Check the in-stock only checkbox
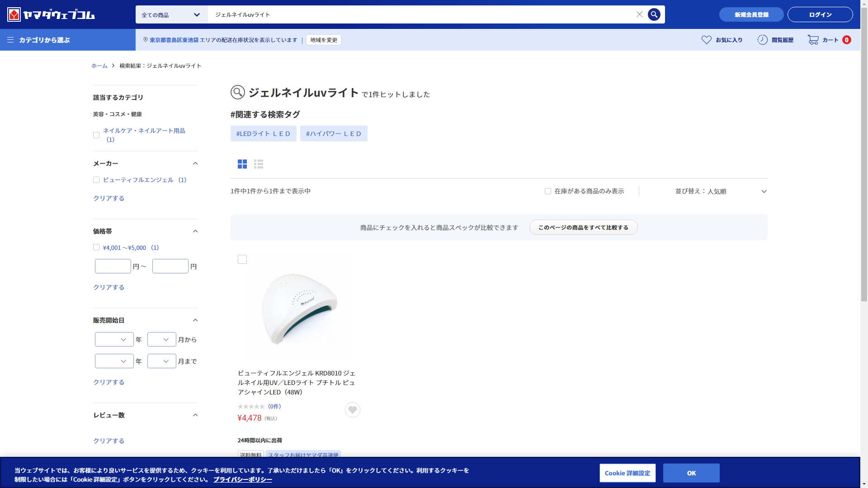Image resolution: width=868 pixels, height=488 pixels. pos(548,191)
